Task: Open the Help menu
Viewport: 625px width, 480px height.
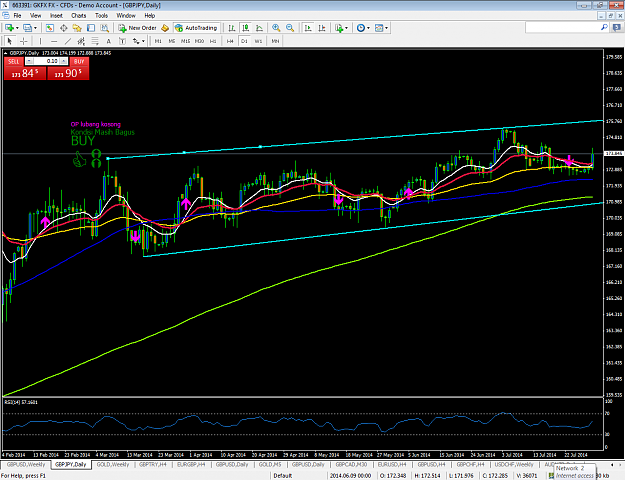Action: [x=149, y=16]
